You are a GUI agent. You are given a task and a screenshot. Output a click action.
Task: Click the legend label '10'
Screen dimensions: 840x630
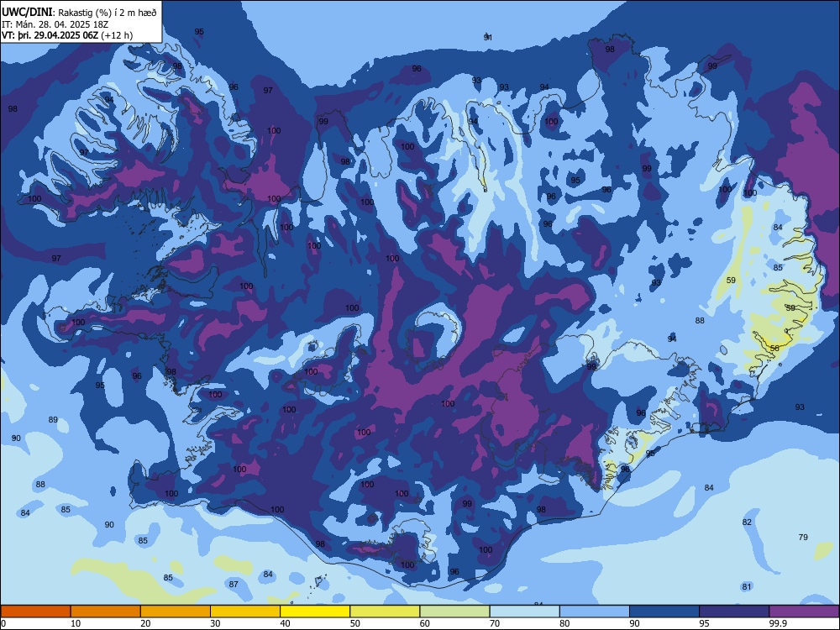[76, 623]
